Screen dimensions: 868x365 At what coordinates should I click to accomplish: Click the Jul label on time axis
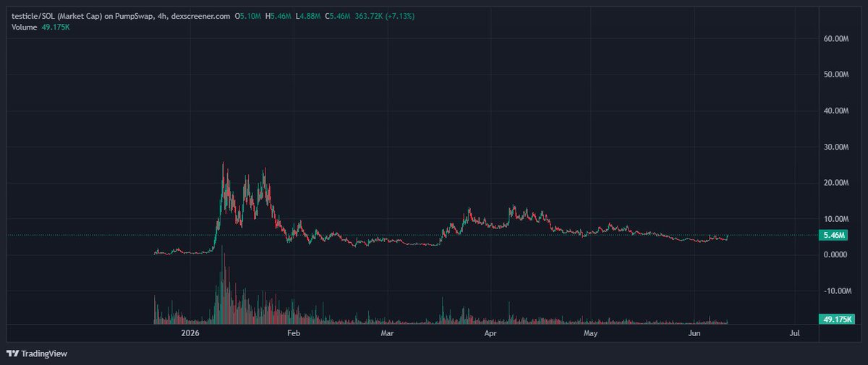point(794,333)
